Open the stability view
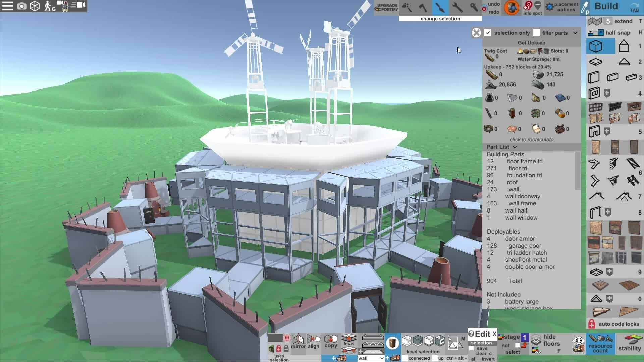Image resolution: width=644 pixels, height=362 pixels. pyautogui.click(x=629, y=344)
